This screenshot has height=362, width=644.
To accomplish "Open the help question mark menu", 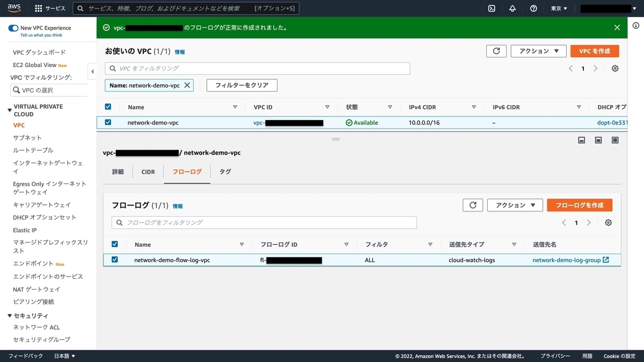I will (x=533, y=9).
